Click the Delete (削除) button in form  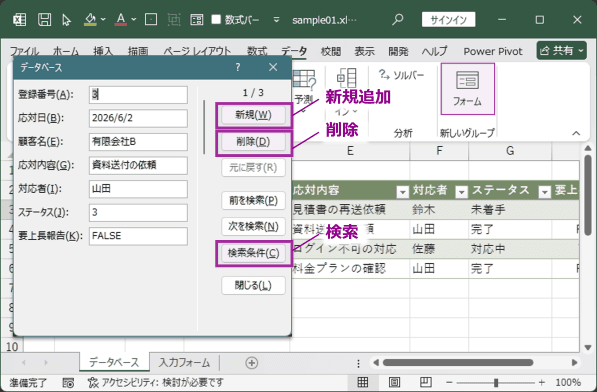[253, 142]
